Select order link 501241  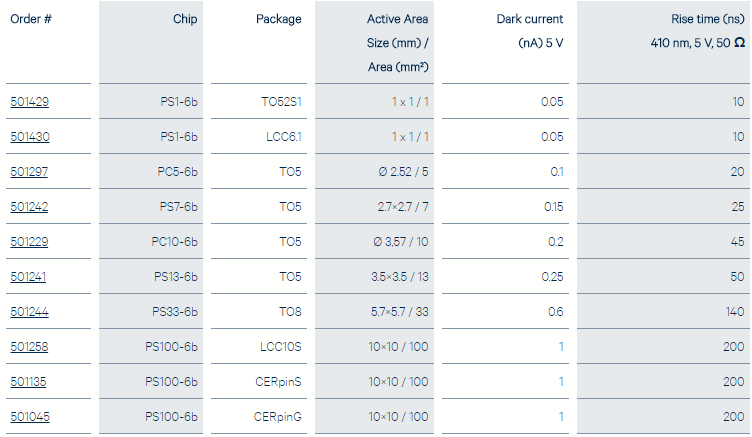click(28, 277)
